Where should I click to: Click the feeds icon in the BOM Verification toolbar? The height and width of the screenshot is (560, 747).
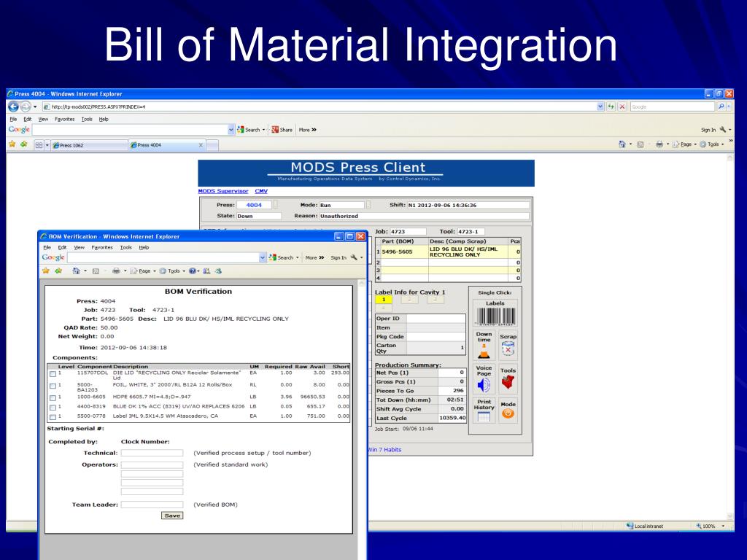(96, 271)
